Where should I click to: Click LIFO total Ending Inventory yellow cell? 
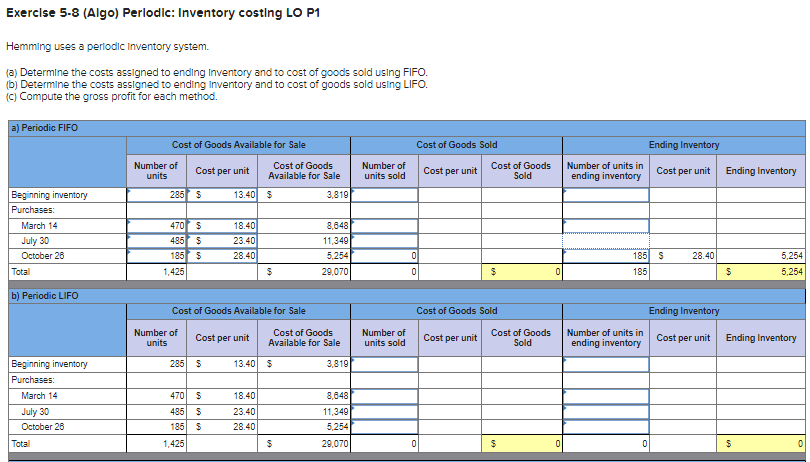tap(760, 443)
